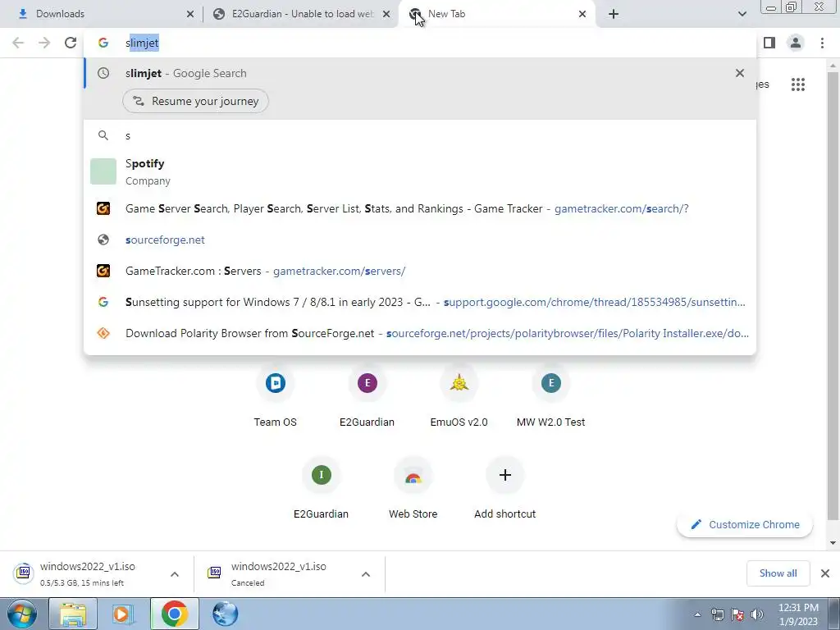The width and height of the screenshot is (840, 630).
Task: Close the E2Guardian tab
Action: coord(386,14)
